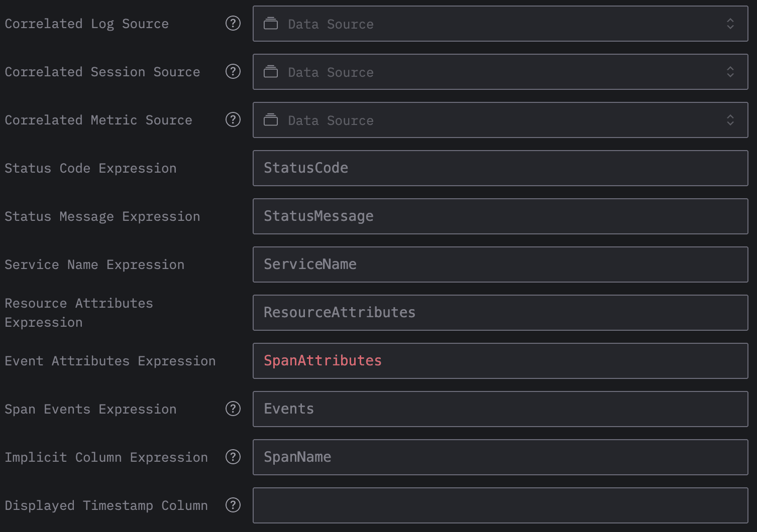Screen dimensions: 757x532
Task: Expand the Correlated Metric Source dropdown arrows
Action: pyautogui.click(x=730, y=120)
